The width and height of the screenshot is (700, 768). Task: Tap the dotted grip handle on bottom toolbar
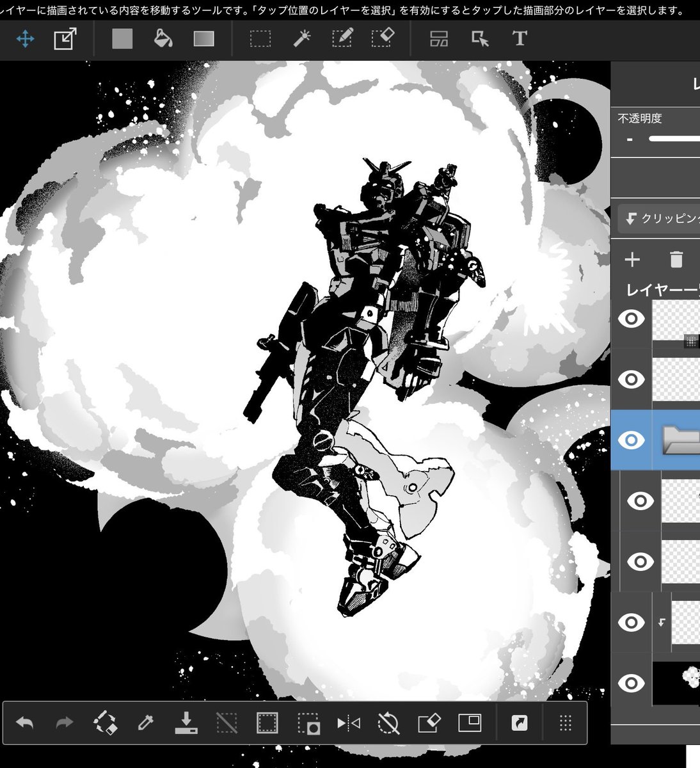(x=565, y=724)
